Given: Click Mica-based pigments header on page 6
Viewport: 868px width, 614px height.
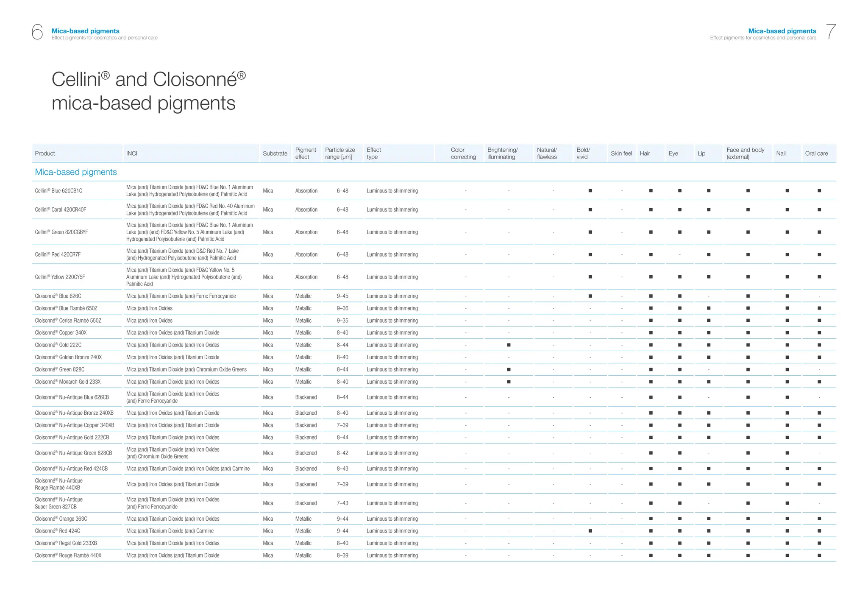Looking at the screenshot, I should point(86,31).
